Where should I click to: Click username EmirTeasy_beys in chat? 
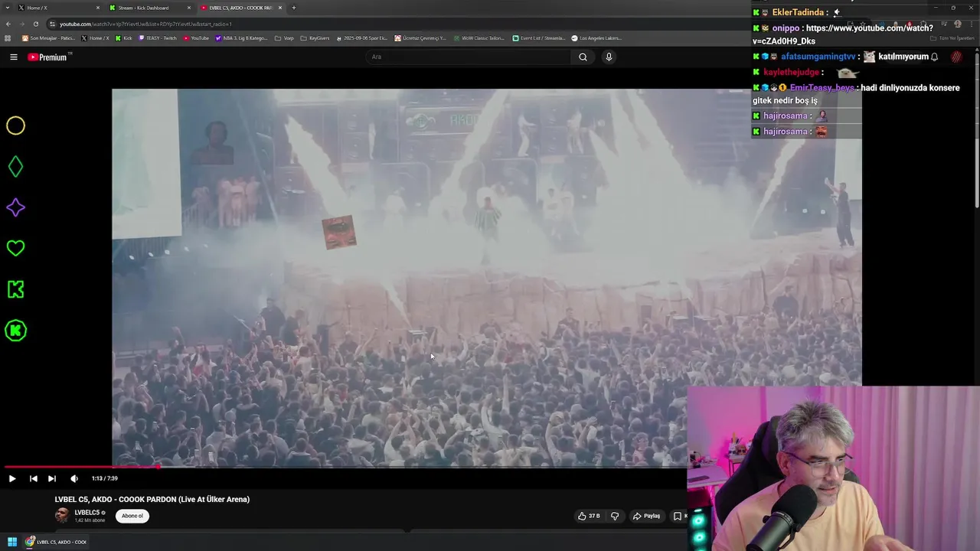[822, 88]
